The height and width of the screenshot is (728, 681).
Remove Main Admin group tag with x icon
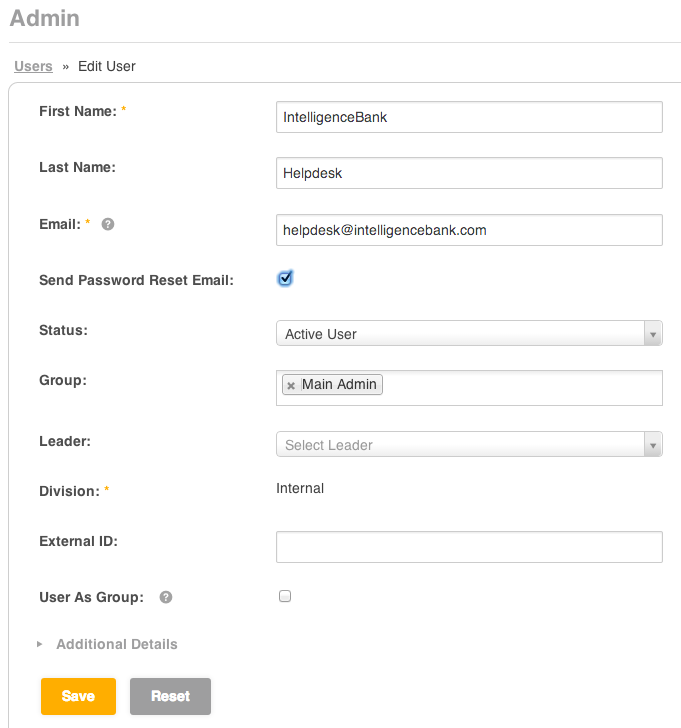[x=291, y=385]
